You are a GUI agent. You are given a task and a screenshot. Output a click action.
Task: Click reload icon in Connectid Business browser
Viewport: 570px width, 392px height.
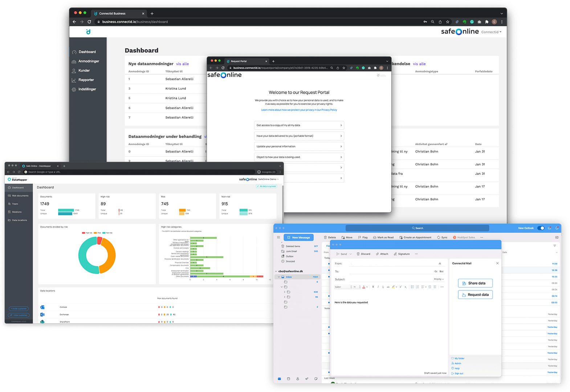tap(89, 22)
